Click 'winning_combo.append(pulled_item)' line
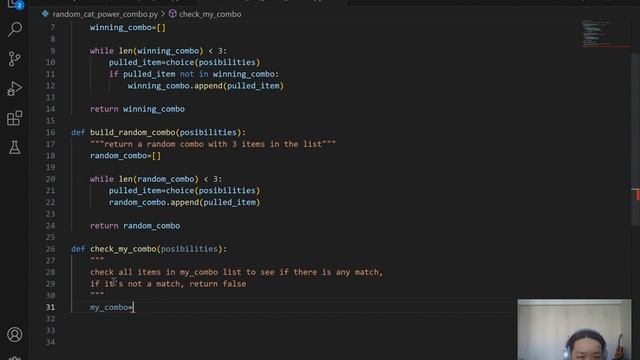Image resolution: width=640 pixels, height=360 pixels. pos(206,86)
